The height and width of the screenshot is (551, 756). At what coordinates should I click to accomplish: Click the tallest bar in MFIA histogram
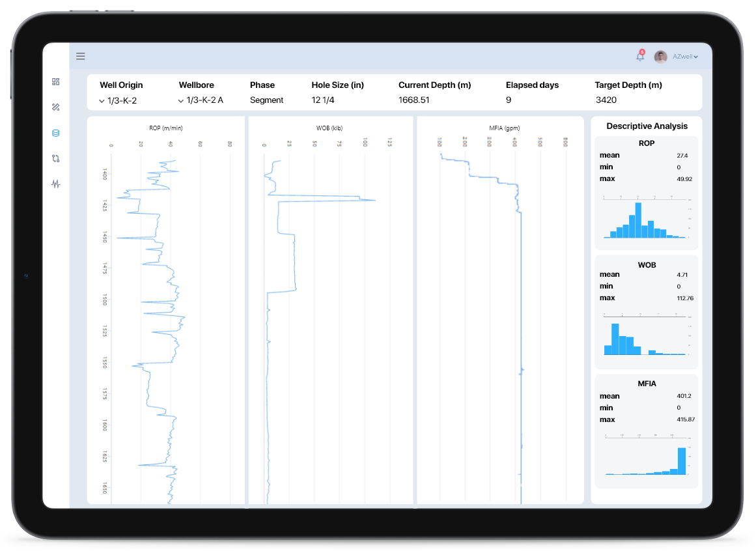coord(682,460)
